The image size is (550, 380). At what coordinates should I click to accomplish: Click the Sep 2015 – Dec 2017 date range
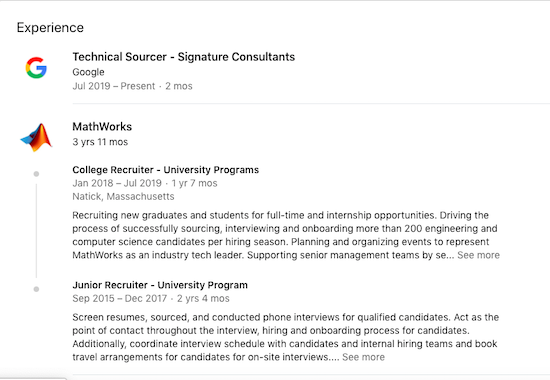[x=120, y=299]
